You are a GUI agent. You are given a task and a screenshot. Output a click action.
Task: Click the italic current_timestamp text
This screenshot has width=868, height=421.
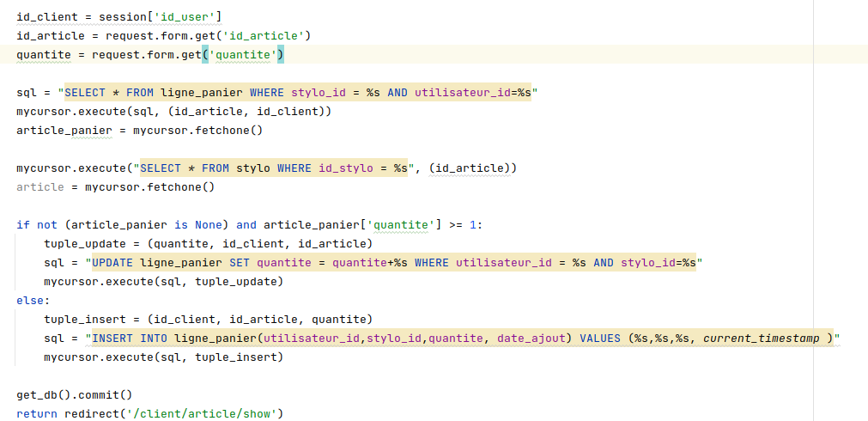[761, 339]
